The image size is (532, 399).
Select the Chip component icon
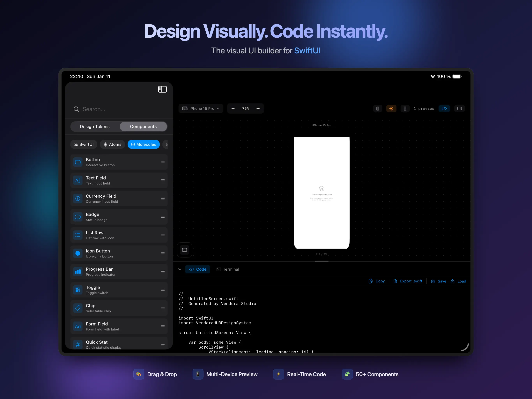pyautogui.click(x=78, y=308)
